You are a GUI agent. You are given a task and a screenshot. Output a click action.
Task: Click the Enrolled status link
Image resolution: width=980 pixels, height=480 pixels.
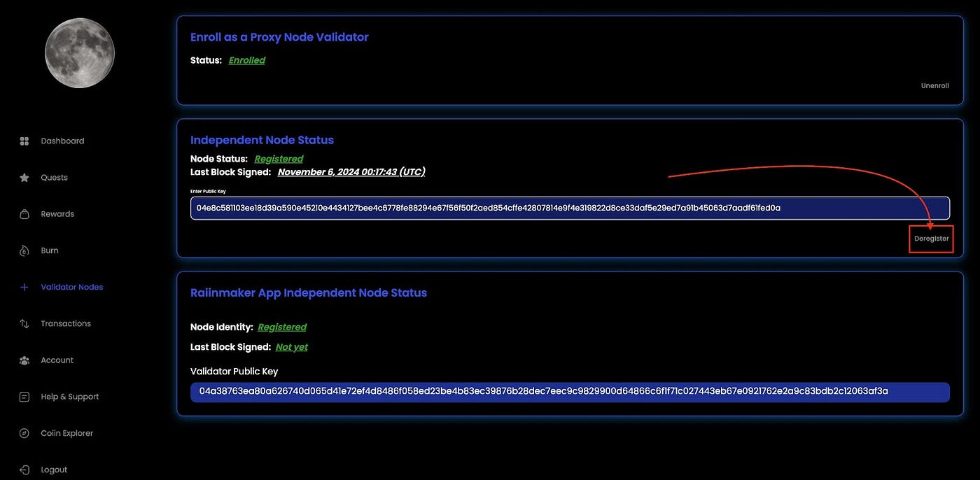(247, 60)
